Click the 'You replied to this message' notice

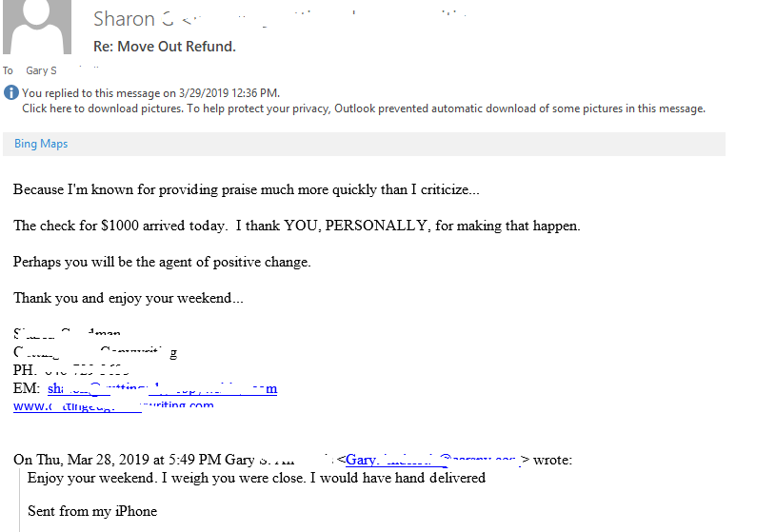(150, 93)
